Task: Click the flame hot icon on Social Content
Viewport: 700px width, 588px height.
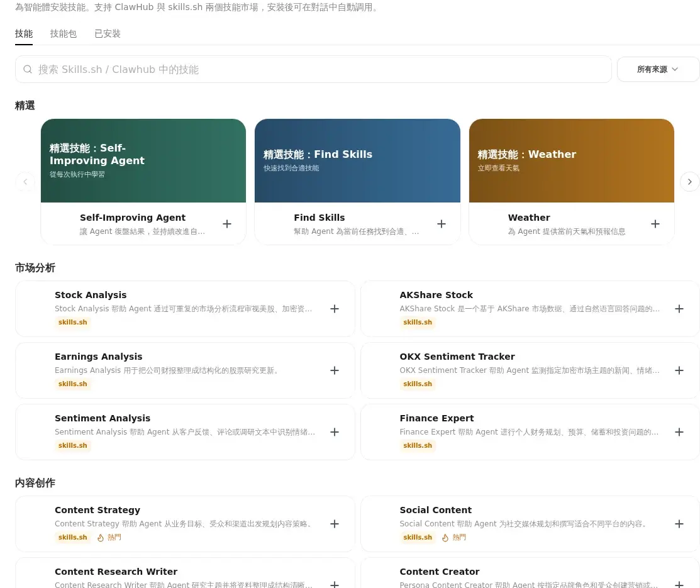Action: click(445, 538)
